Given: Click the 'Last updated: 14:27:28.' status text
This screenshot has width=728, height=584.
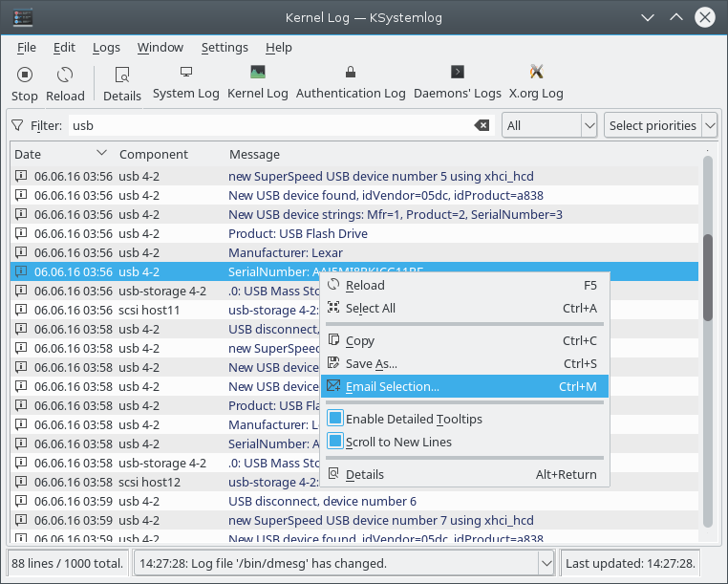Looking at the screenshot, I should coord(631,564).
